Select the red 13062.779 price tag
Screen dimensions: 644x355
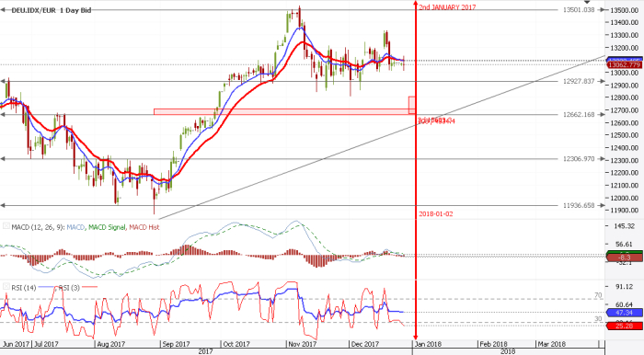click(x=625, y=65)
